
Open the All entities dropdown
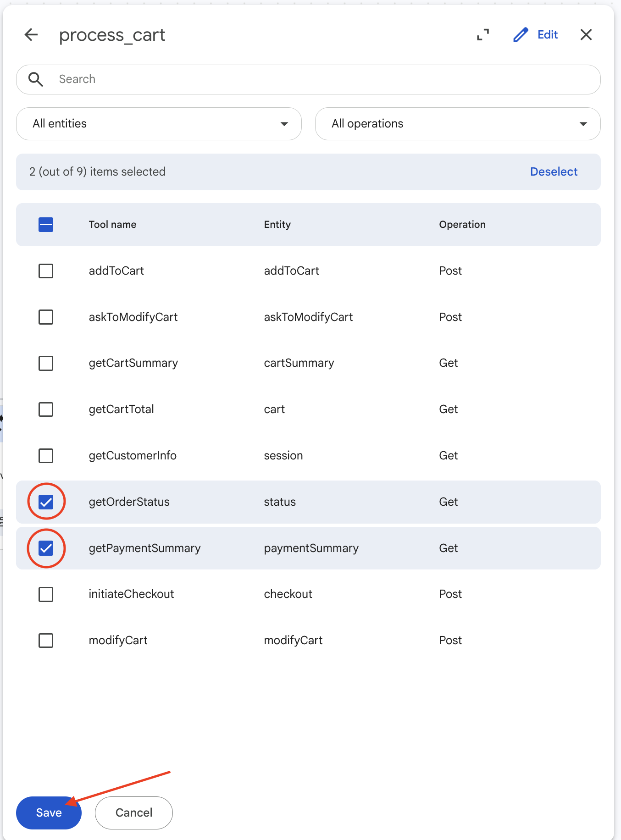[159, 124]
